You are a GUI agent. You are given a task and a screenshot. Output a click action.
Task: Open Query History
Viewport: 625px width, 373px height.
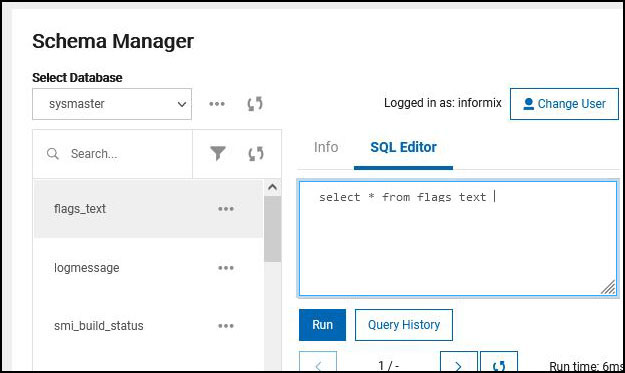tap(404, 325)
